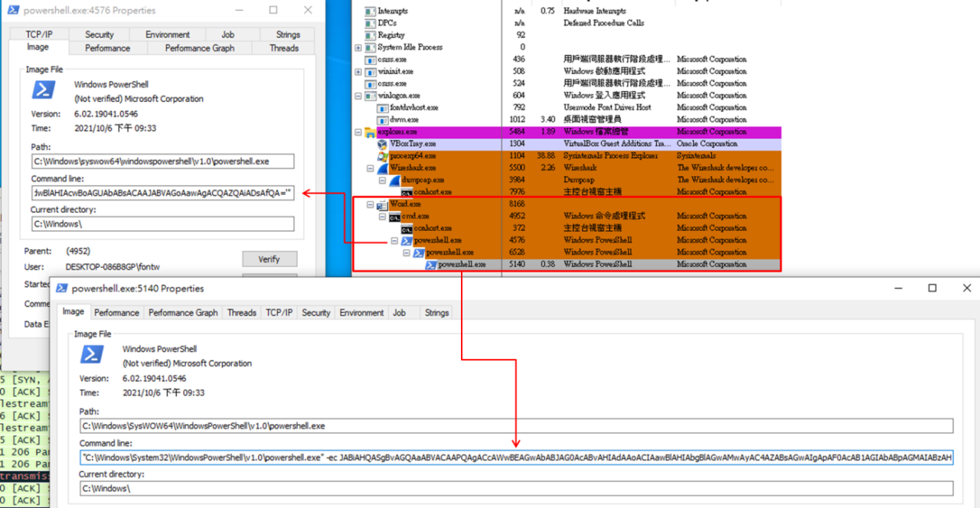Image resolution: width=980 pixels, height=508 pixels.
Task: Click the console icon of conhost.exe PID 372
Action: tap(407, 228)
